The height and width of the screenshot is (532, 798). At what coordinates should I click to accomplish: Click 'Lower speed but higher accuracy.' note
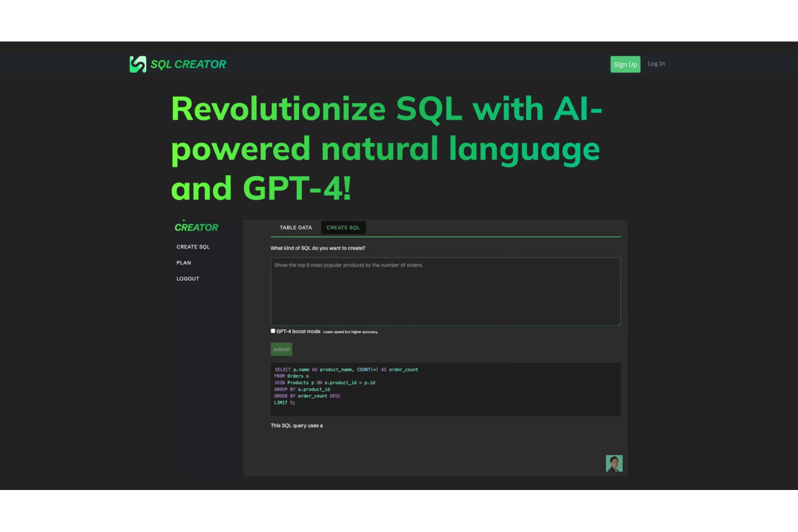tap(351, 332)
